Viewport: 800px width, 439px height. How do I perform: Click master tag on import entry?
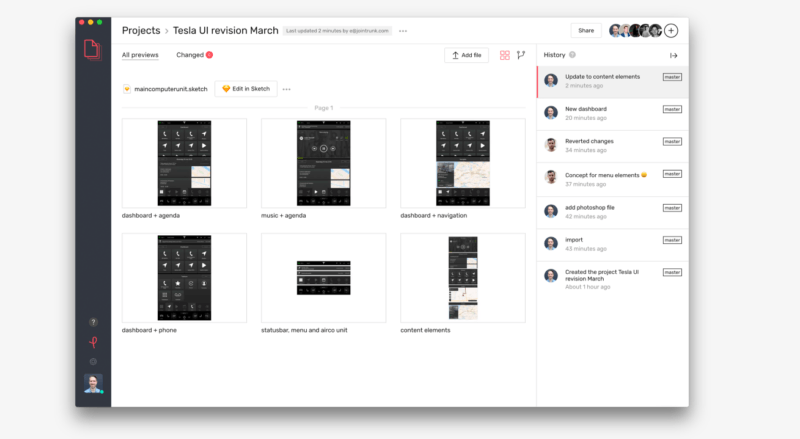pos(672,240)
